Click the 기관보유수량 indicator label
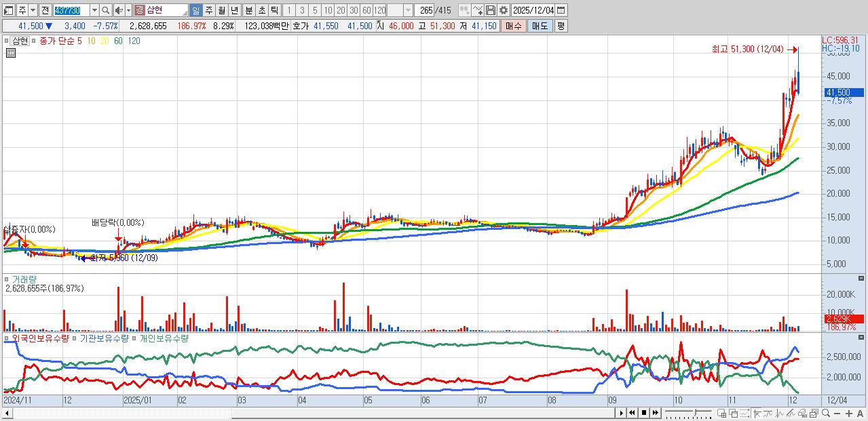This screenshot has width=868, height=421. (104, 338)
